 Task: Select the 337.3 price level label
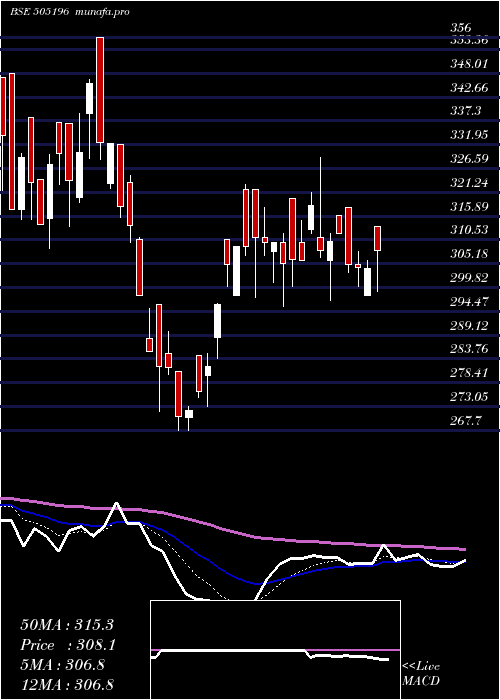(465, 111)
